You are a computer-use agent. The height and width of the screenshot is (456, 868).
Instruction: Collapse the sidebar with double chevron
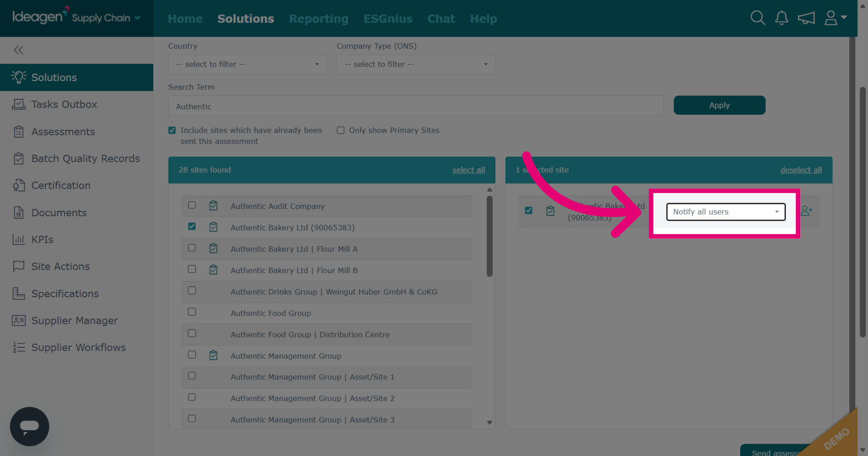click(19, 50)
